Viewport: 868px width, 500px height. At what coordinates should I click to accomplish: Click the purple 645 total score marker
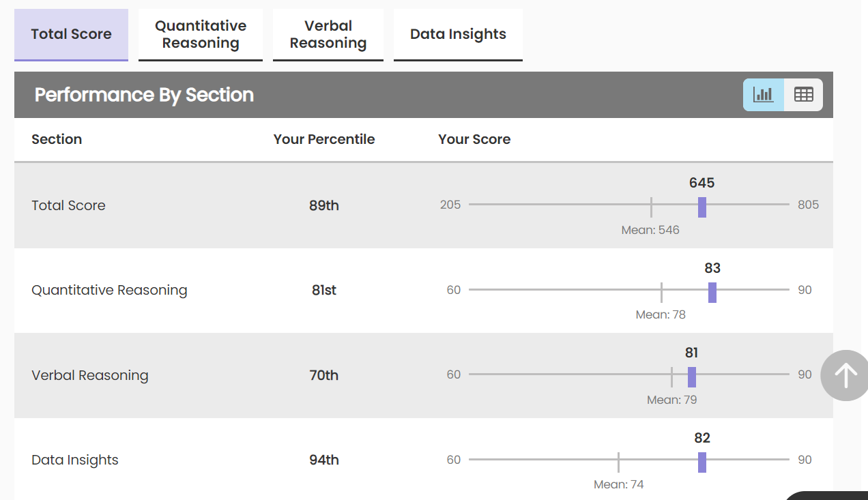(702, 207)
